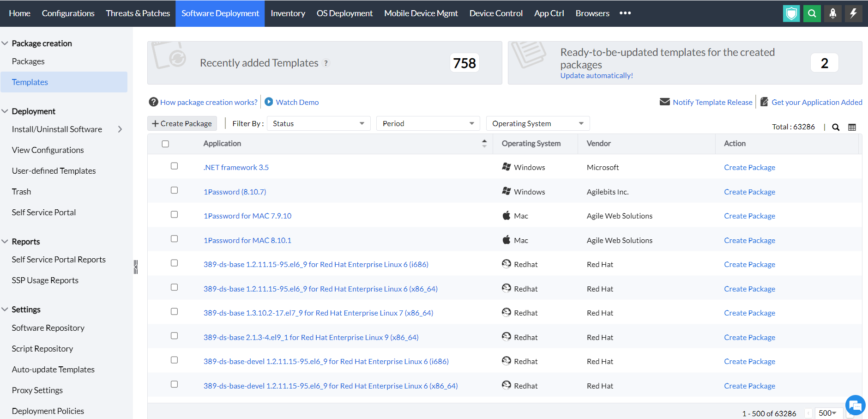
Task: Go to previous page arrow
Action: click(808, 413)
